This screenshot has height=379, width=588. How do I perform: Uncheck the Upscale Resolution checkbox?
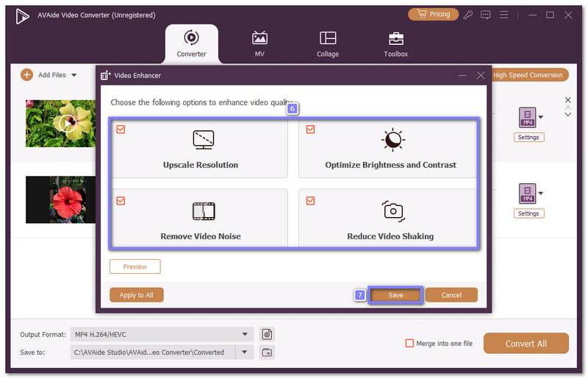pyautogui.click(x=121, y=130)
